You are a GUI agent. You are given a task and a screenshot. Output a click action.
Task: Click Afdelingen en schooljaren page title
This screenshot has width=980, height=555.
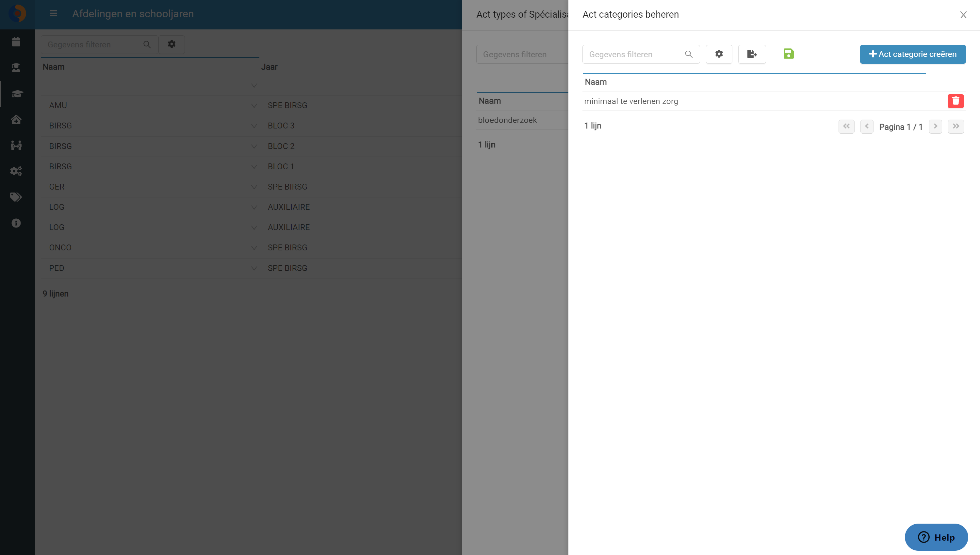[x=133, y=14]
